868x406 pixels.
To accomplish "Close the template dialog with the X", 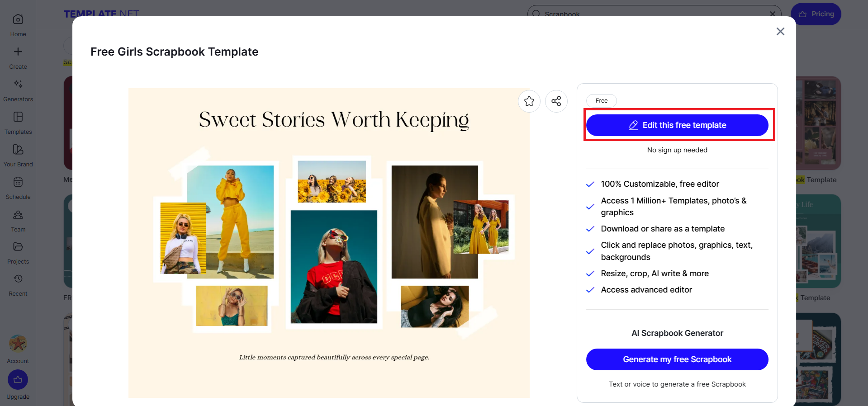I will click(780, 32).
